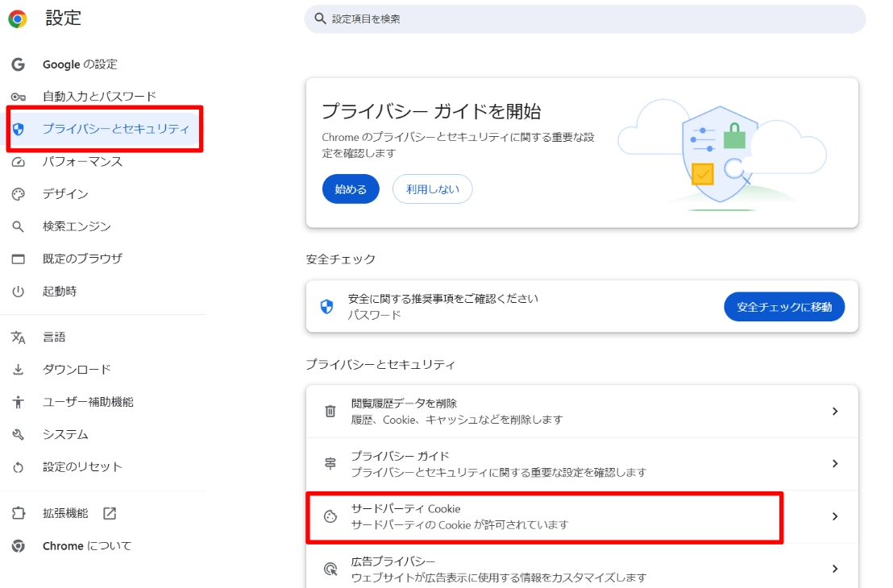The height and width of the screenshot is (588, 893).
Task: Select 起動時 in the sidebar
Action: click(60, 292)
